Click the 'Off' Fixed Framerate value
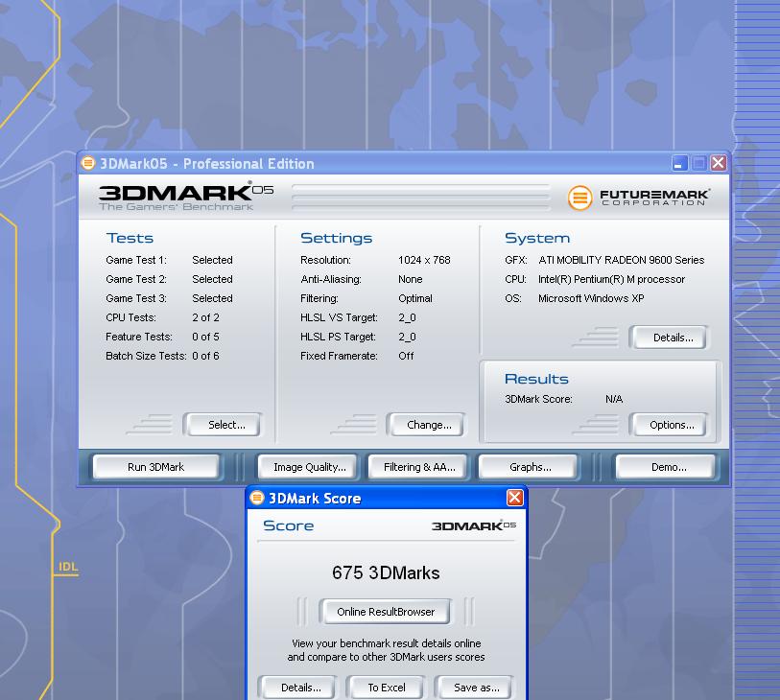Viewport: 780px width, 700px height. click(x=406, y=356)
